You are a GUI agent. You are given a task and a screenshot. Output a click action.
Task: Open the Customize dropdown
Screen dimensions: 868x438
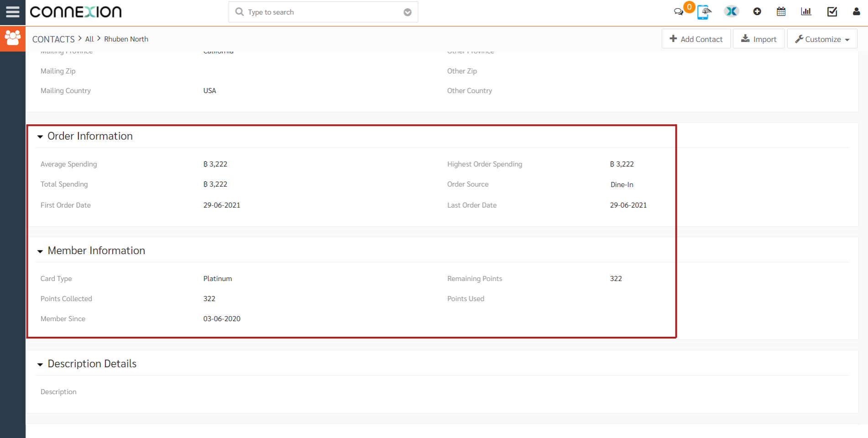pos(822,39)
